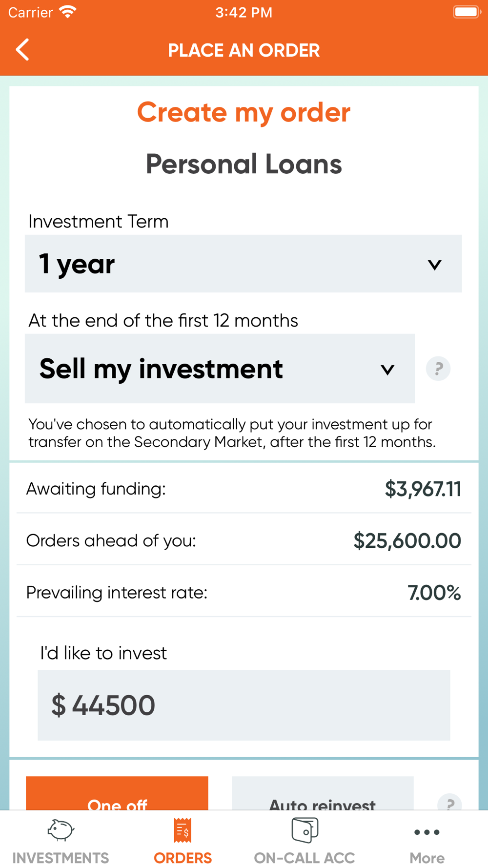Tap the receipt Orders icon
The image size is (488, 868).
pos(183,830)
